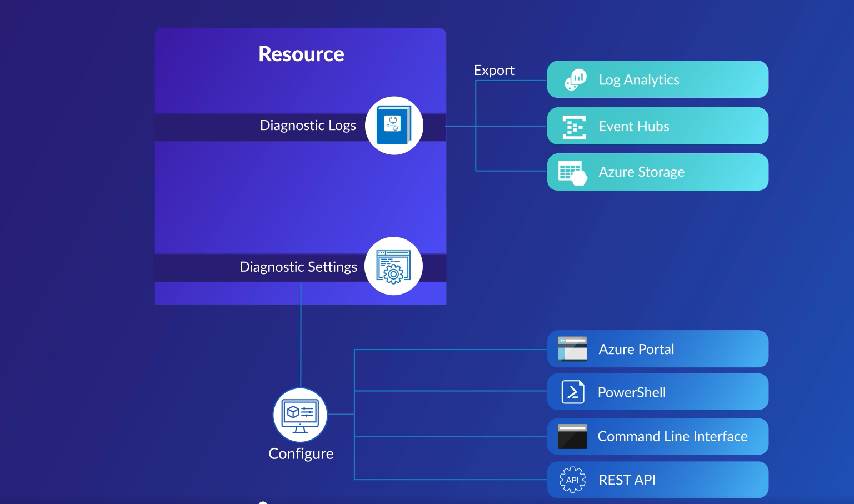The image size is (854, 504).
Task: Click the Diagnostic Logs book icon
Action: click(394, 125)
